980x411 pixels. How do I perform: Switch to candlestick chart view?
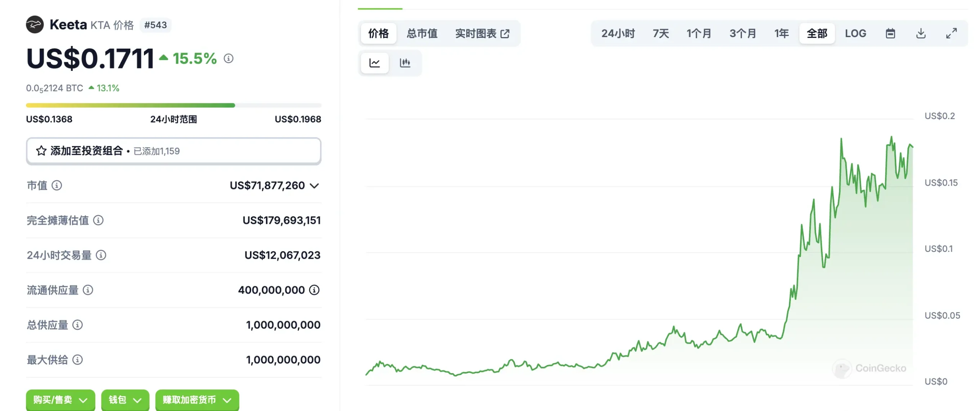[405, 63]
